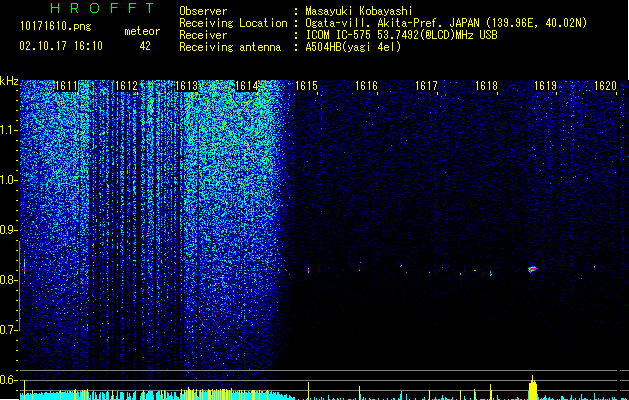Click the 'Observer' field label

click(x=203, y=11)
